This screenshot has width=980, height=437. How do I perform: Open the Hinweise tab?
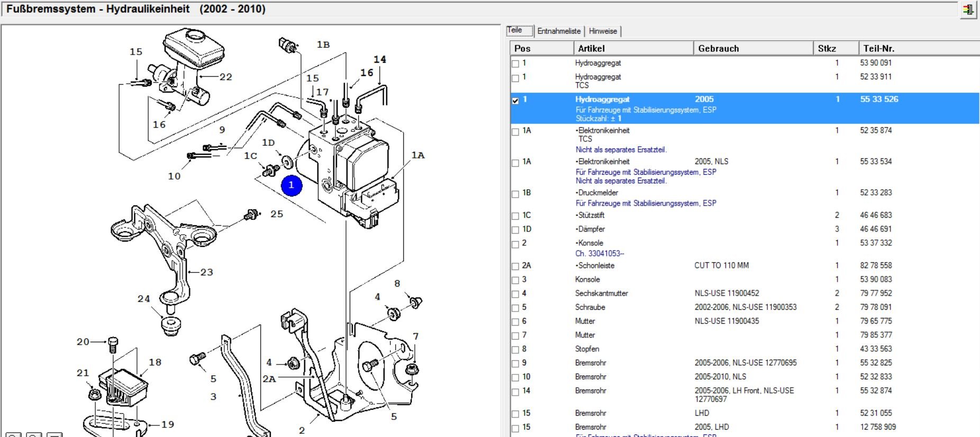603,31
